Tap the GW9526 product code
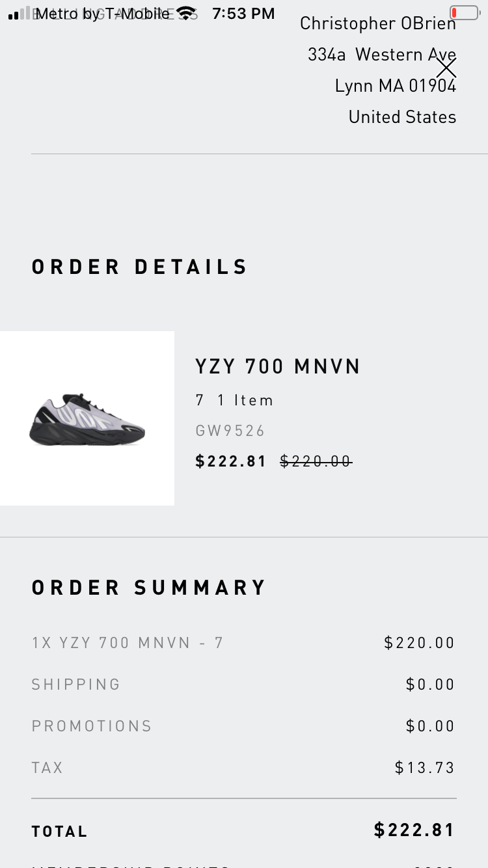Image resolution: width=488 pixels, height=868 pixels. point(230,431)
